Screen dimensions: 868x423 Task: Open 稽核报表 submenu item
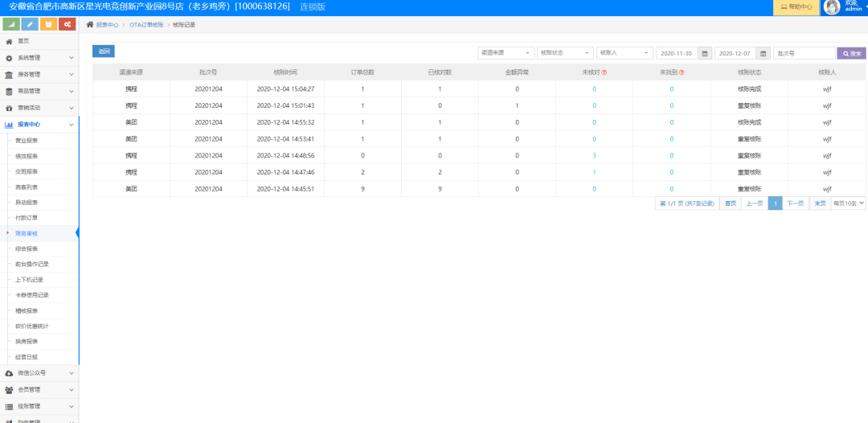pos(27,310)
